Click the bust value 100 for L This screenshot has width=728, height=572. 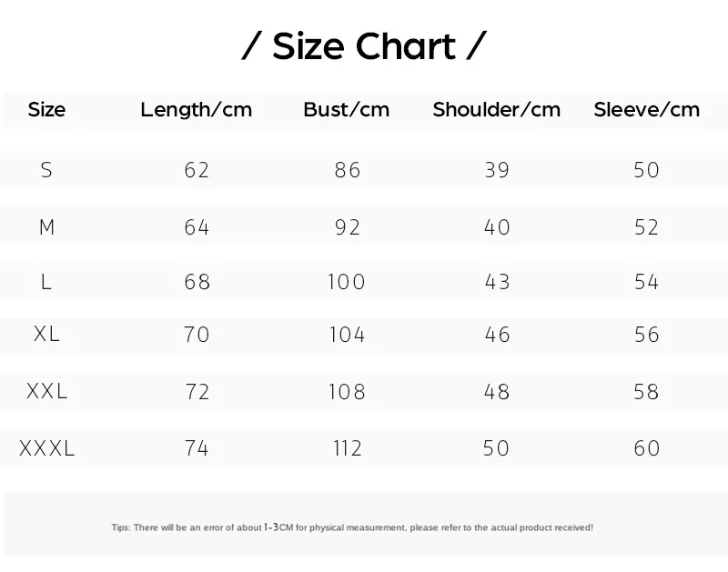(x=347, y=282)
